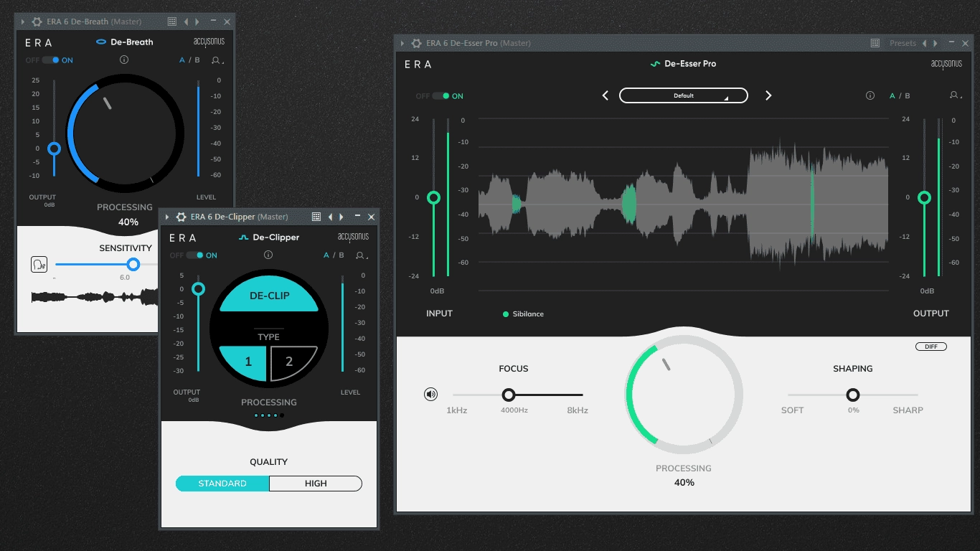980x551 pixels.
Task: Open the De-Clipper title bar grid icon
Action: click(x=316, y=217)
